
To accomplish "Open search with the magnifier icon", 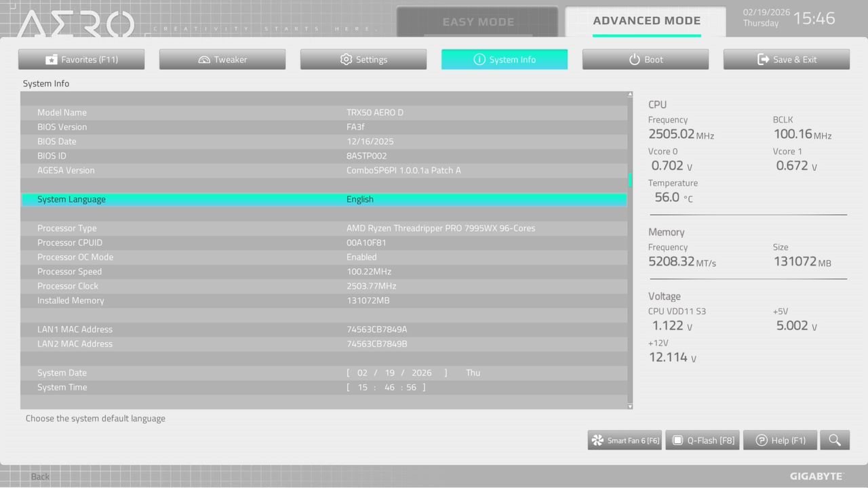I will [835, 440].
